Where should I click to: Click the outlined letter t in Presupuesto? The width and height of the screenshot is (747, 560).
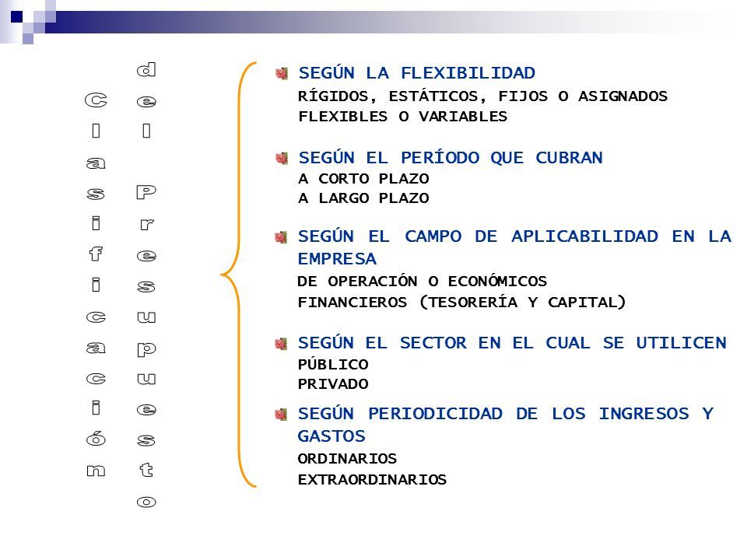pyautogui.click(x=146, y=470)
